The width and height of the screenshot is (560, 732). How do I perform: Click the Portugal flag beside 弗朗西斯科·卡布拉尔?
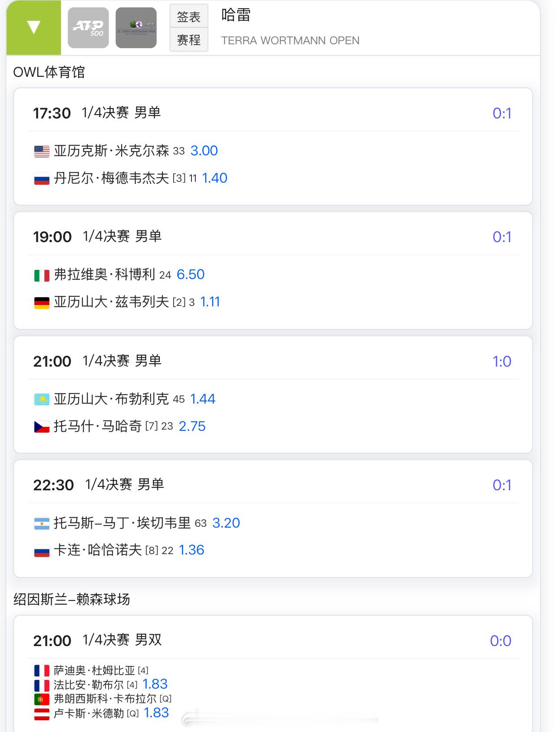[42, 699]
